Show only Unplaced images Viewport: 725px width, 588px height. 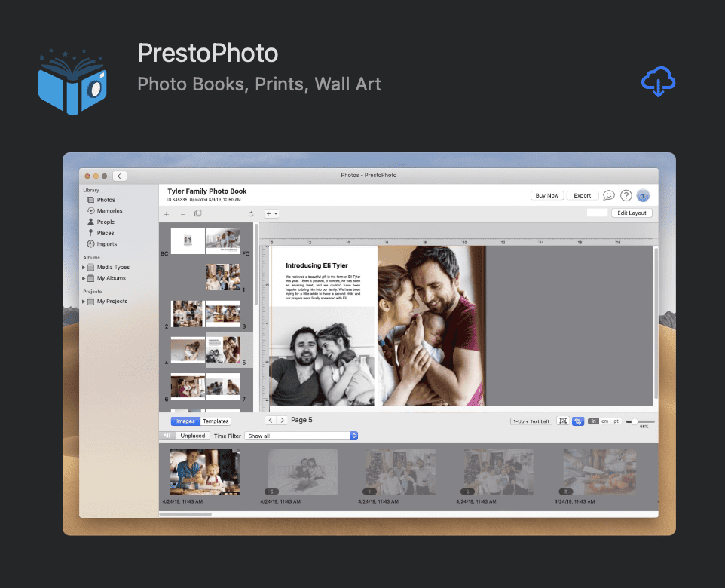192,436
